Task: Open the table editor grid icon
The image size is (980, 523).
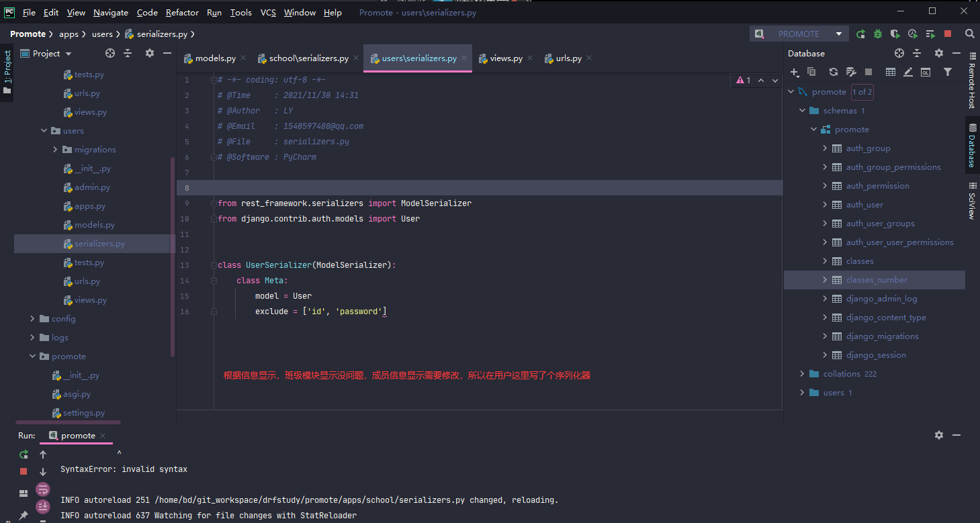Action: tap(891, 72)
